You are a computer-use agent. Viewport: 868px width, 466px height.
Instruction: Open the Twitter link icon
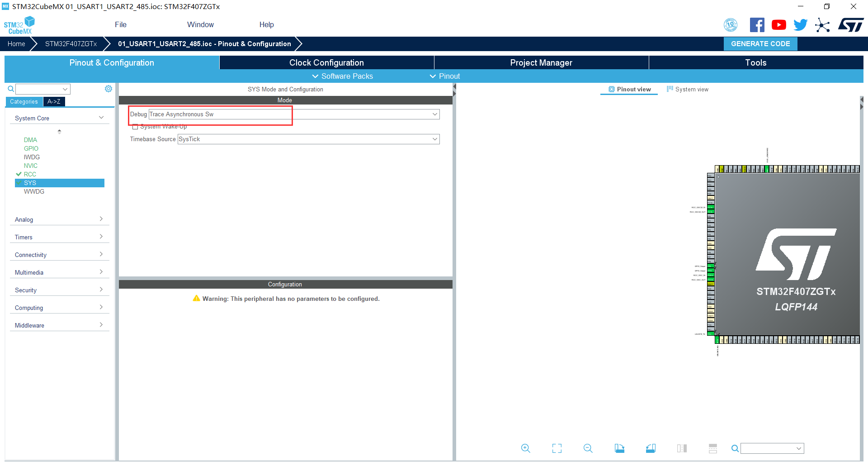[800, 25]
